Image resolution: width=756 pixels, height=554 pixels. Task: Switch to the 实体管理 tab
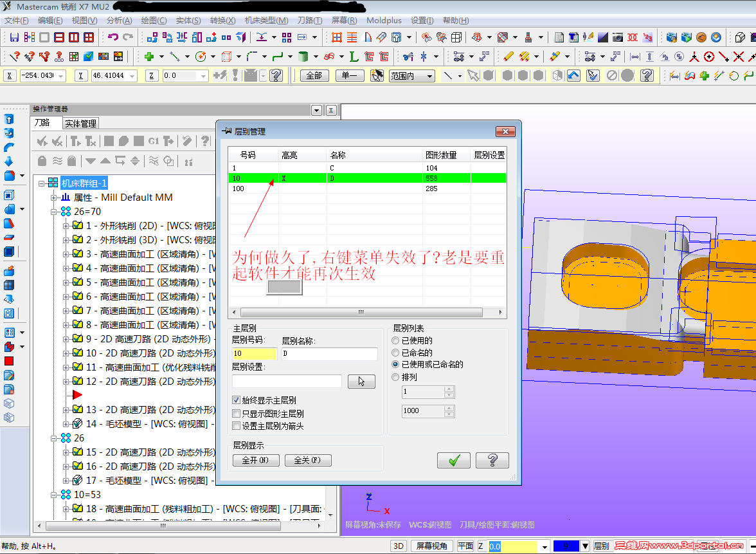click(80, 124)
